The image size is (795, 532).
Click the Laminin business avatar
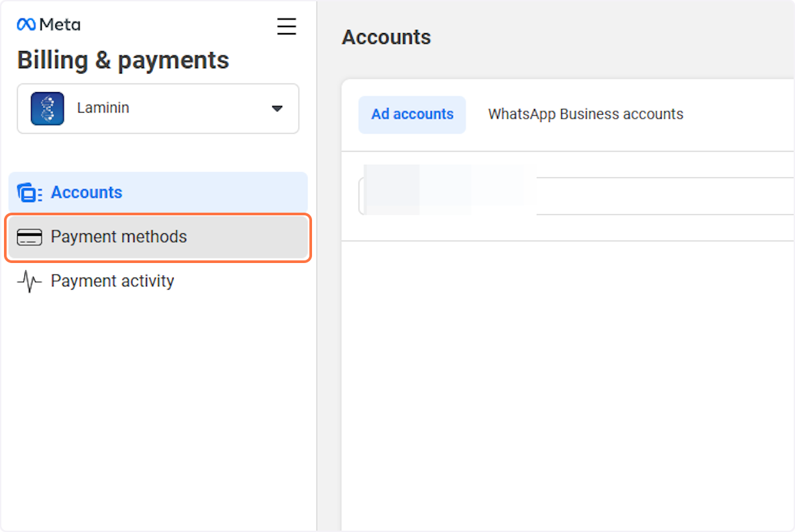tap(48, 109)
